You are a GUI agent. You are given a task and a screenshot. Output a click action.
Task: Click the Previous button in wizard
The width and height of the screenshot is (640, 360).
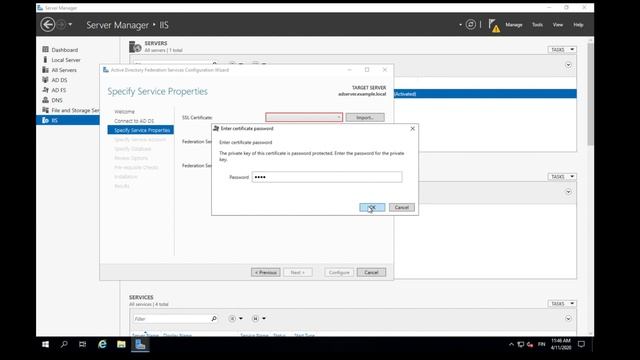pos(266,272)
